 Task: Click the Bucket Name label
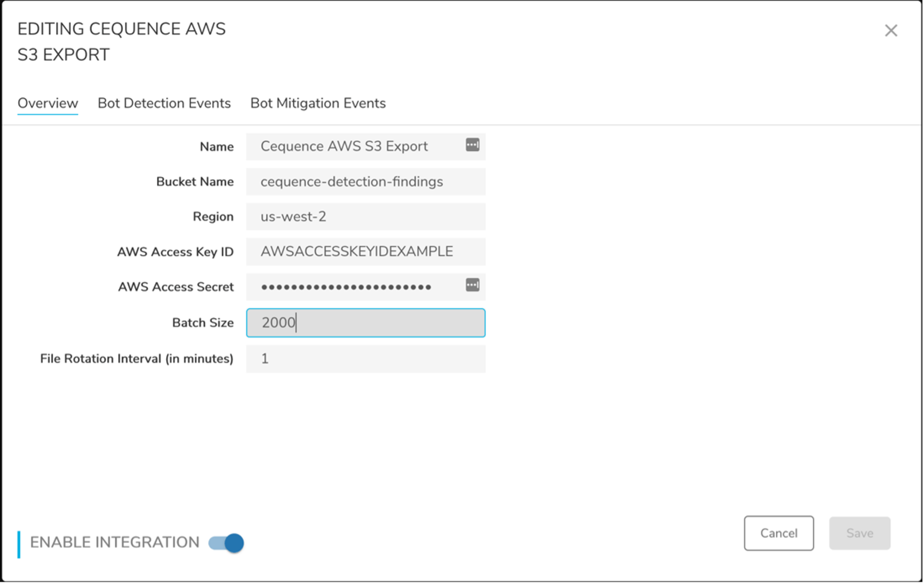195,181
